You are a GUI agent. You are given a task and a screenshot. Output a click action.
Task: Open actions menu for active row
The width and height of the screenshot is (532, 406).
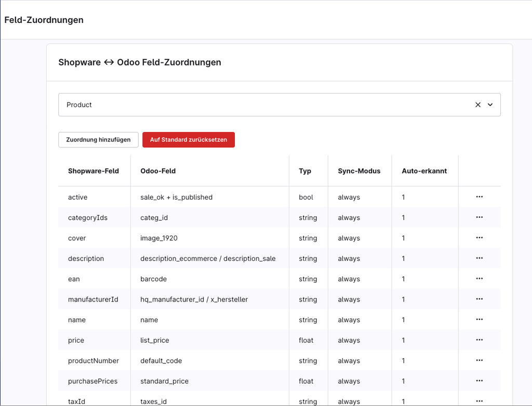(479, 197)
